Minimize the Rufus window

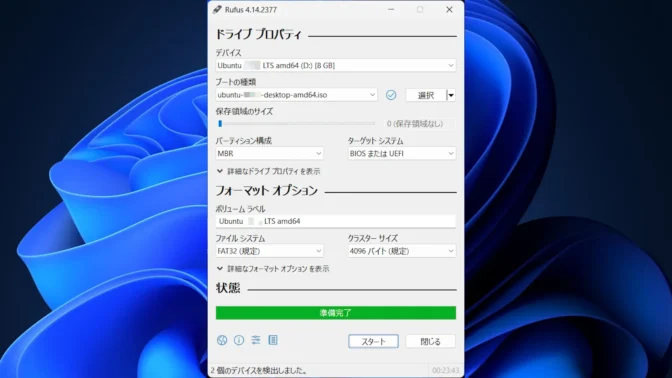click(x=391, y=9)
